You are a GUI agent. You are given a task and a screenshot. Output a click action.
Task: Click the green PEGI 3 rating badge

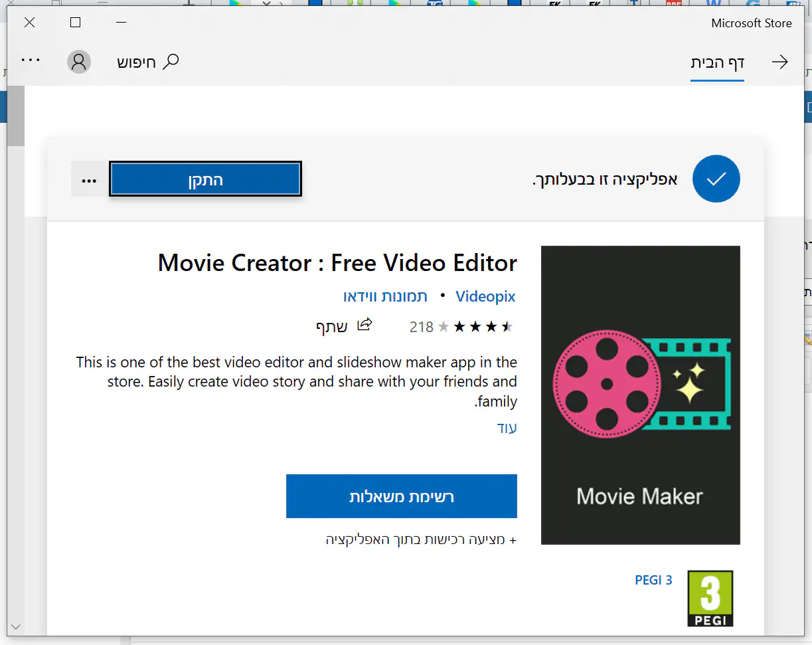point(710,597)
